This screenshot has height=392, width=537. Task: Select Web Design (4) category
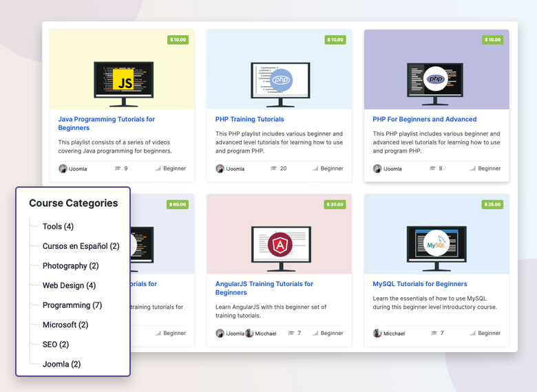click(x=69, y=285)
